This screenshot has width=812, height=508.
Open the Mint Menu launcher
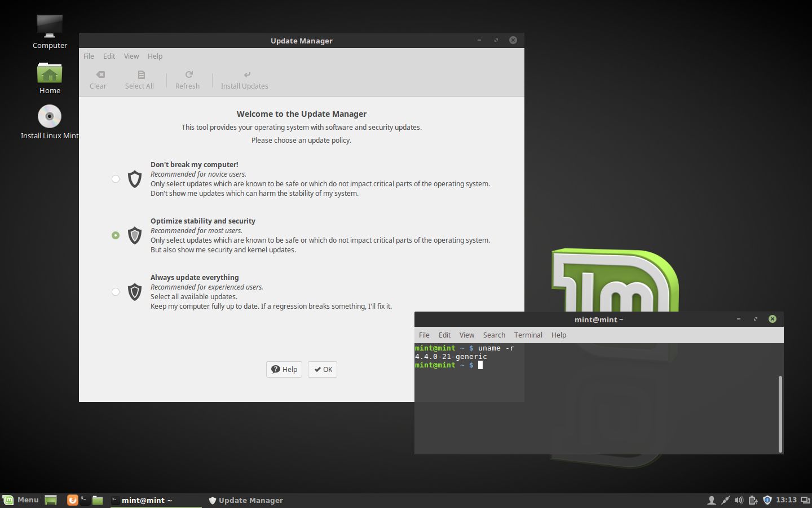[21, 500]
